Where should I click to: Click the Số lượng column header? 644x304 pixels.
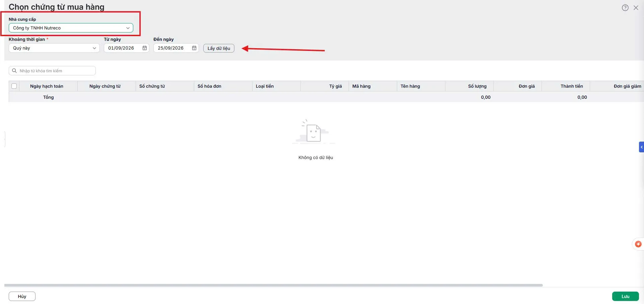point(469,86)
